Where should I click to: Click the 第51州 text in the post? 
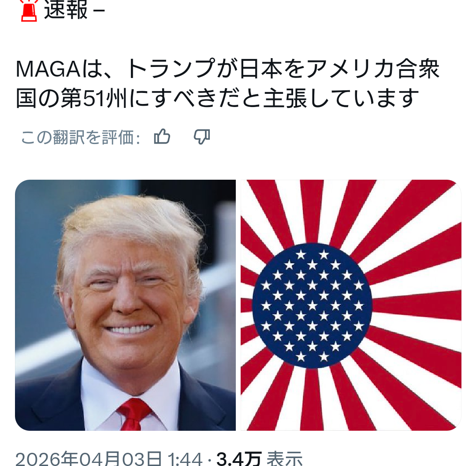point(93,98)
